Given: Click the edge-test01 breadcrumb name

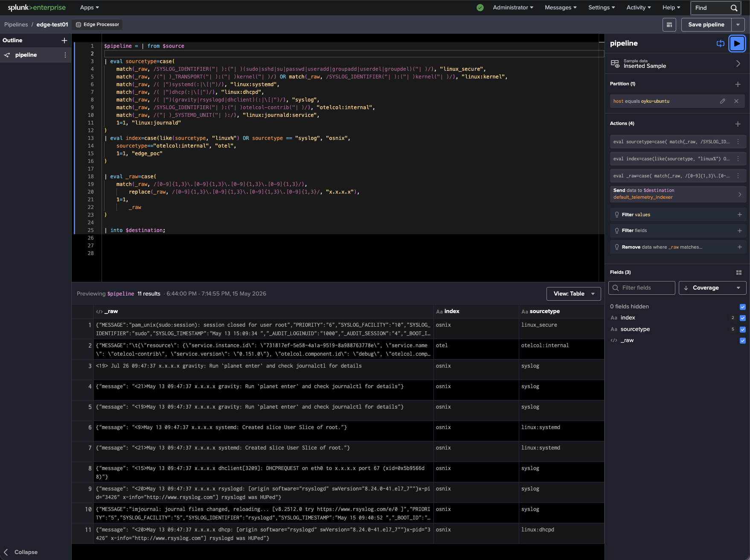Looking at the screenshot, I should coord(52,25).
